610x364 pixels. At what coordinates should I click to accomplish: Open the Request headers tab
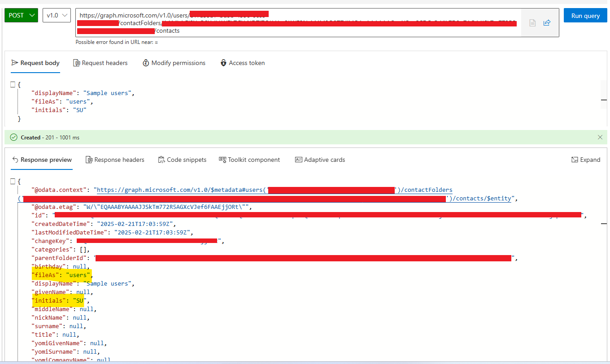click(100, 63)
